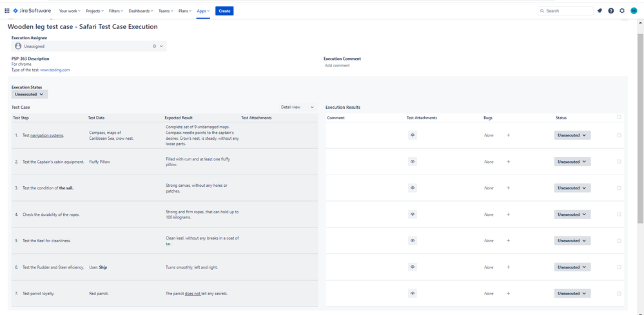
Task: Upload attachment for navigation systems step
Action: tap(413, 135)
